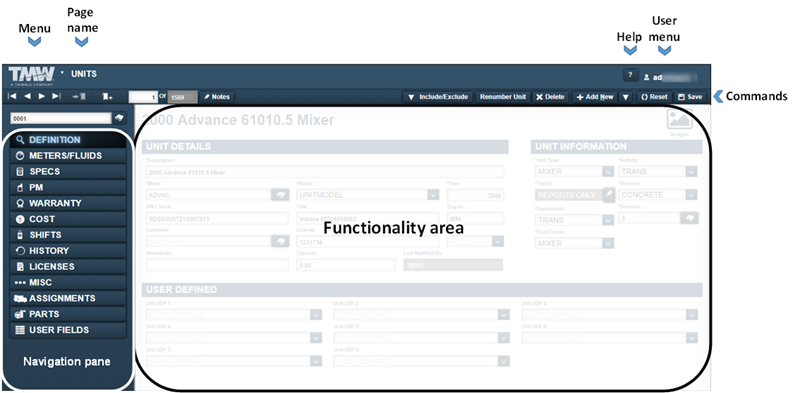
Task: Open the Division CONCRETE dropdown
Action: (x=691, y=195)
